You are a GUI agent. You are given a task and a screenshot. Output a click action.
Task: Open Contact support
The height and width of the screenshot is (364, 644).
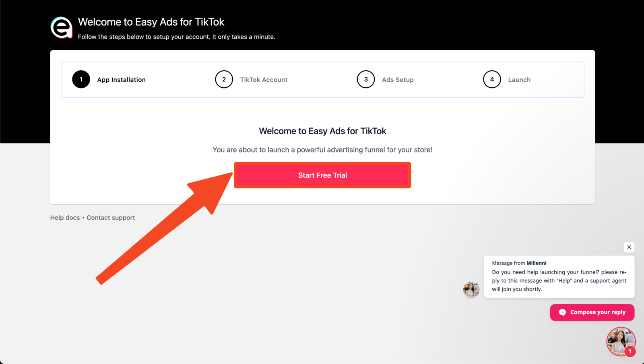tap(110, 217)
